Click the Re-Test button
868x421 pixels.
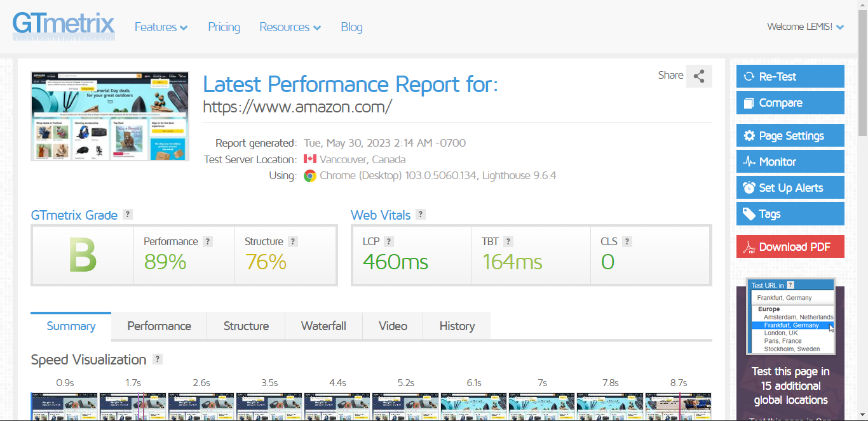point(790,76)
